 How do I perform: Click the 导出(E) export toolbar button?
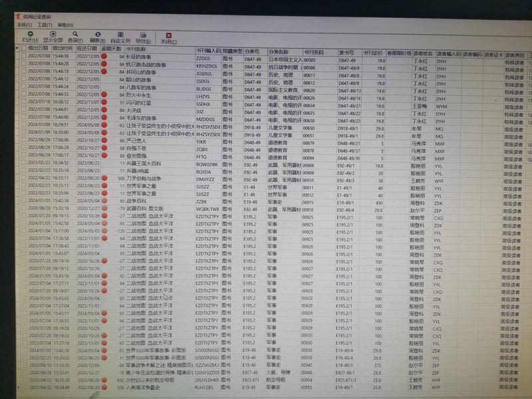coord(143,38)
